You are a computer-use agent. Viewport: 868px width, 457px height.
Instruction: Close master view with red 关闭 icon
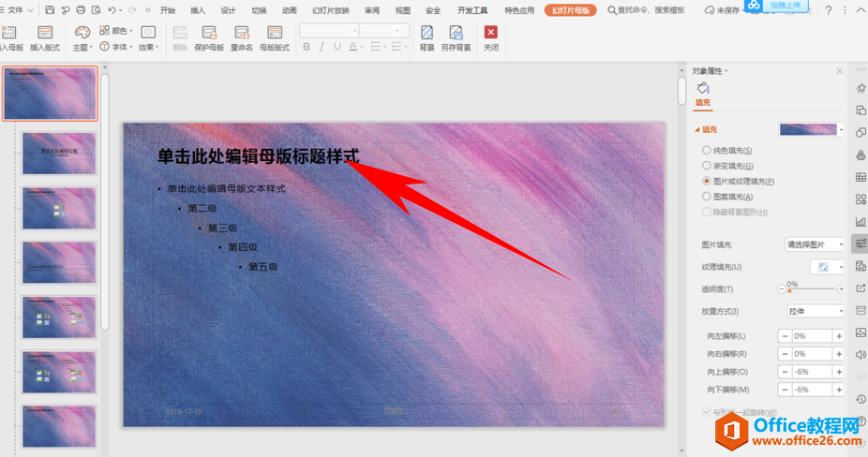point(490,37)
